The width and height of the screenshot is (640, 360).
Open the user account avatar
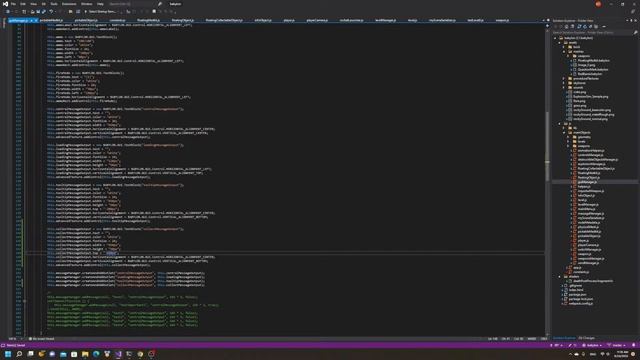coord(598,4)
